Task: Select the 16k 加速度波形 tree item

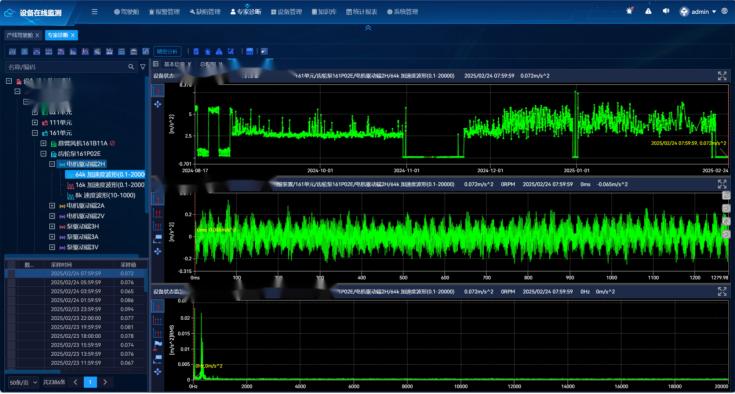Action: coord(106,185)
